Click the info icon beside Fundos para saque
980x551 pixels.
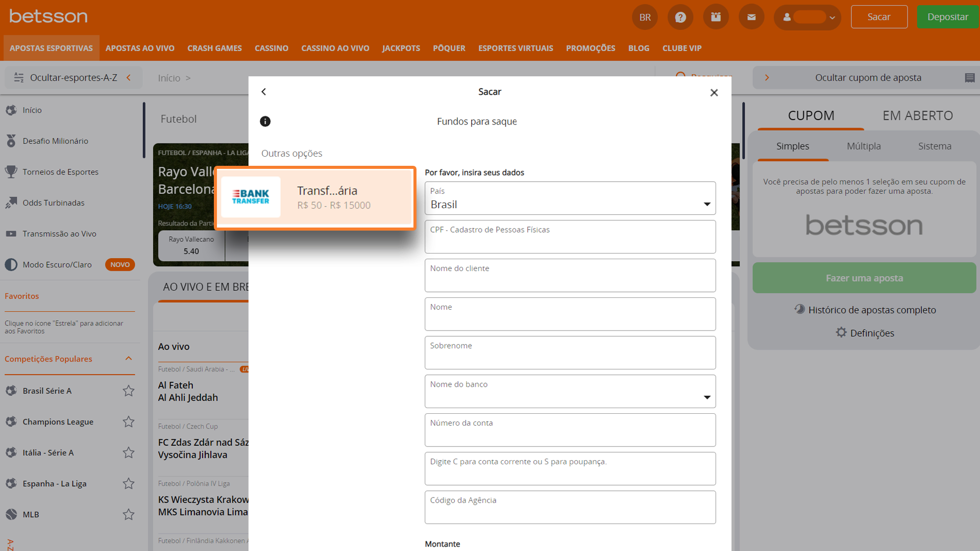click(265, 121)
